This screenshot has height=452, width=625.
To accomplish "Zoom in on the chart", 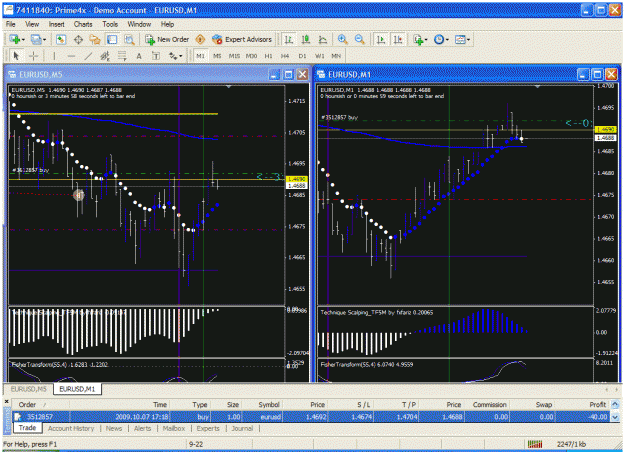I will 342,39.
